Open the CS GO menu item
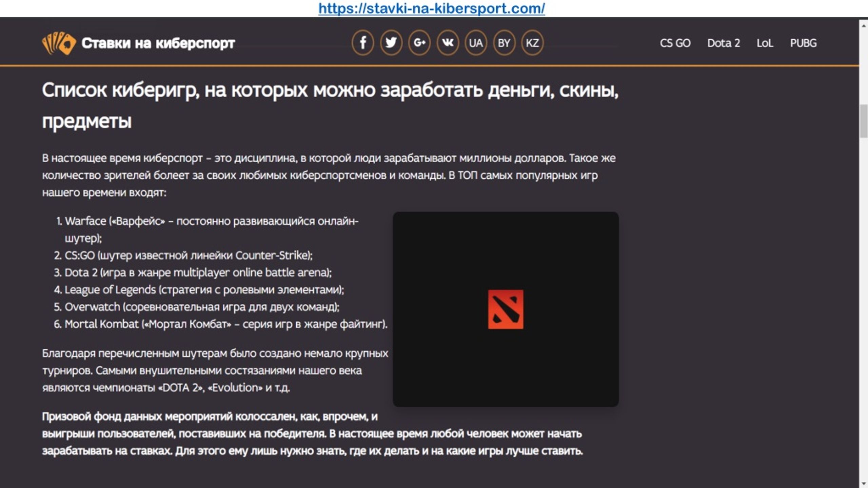This screenshot has width=868, height=488. 675,43
